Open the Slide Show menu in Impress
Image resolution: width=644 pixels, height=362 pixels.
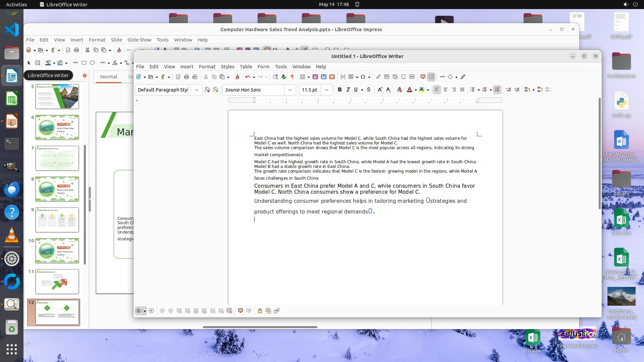pos(139,40)
